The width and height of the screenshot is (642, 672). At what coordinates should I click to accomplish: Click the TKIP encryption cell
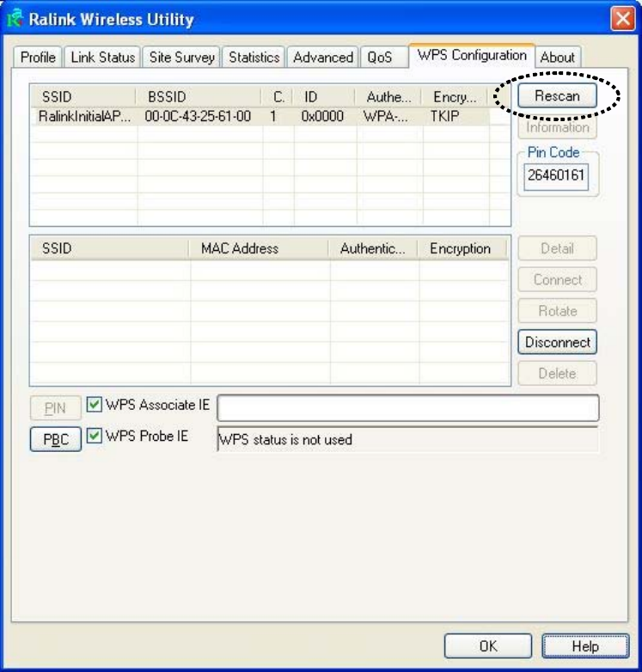coord(444,116)
